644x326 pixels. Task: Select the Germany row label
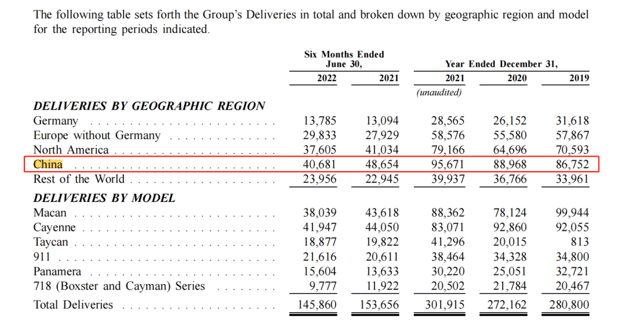point(55,121)
